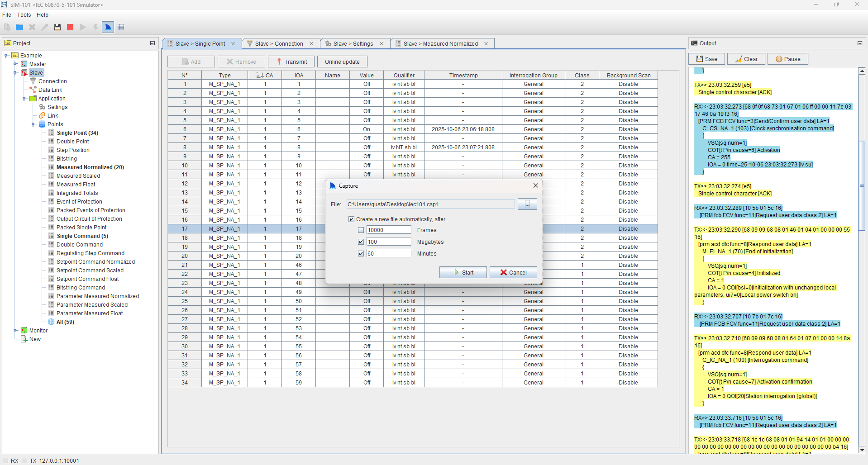Click the Minutes value input field
This screenshot has height=465, width=868.
(x=388, y=254)
